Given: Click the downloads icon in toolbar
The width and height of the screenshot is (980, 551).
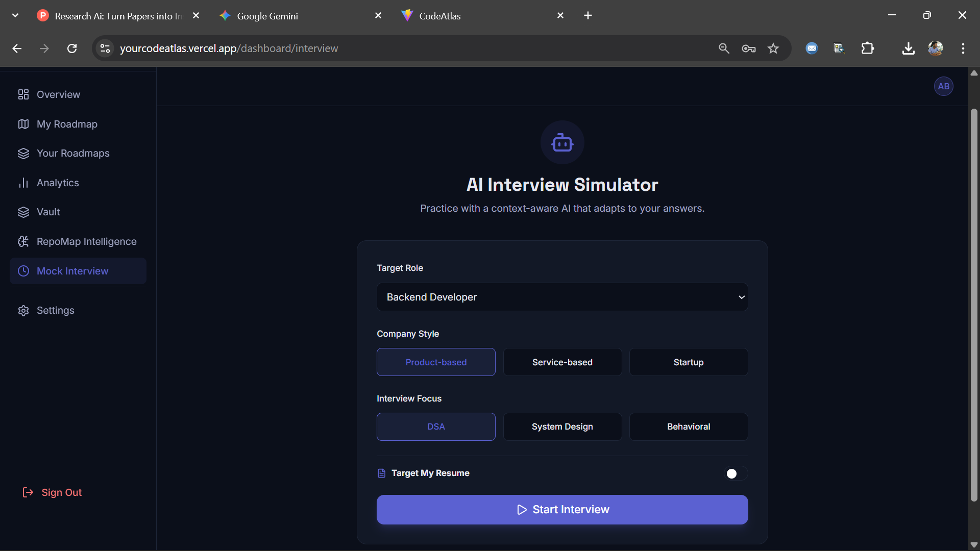Looking at the screenshot, I should coord(908,48).
